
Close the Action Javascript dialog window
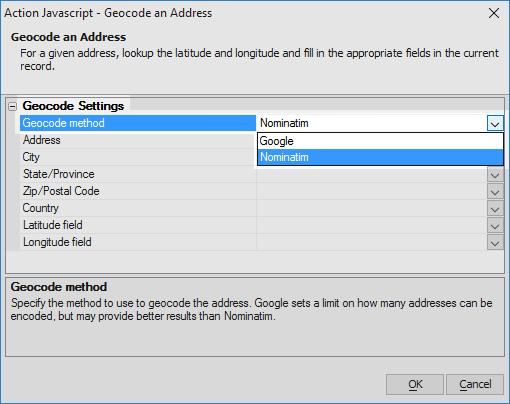click(x=494, y=13)
